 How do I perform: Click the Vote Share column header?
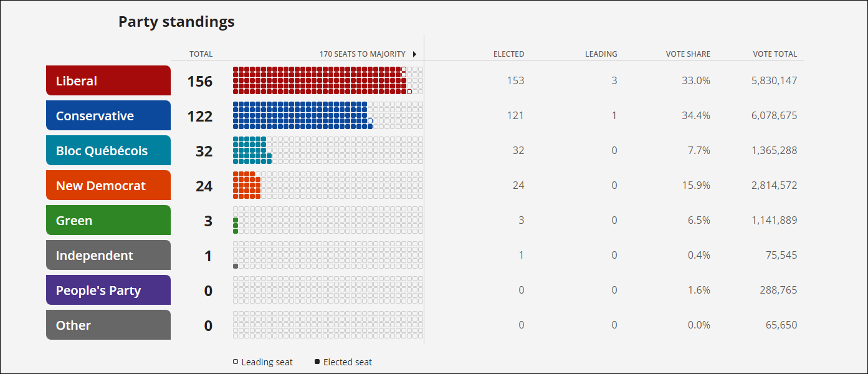[688, 54]
